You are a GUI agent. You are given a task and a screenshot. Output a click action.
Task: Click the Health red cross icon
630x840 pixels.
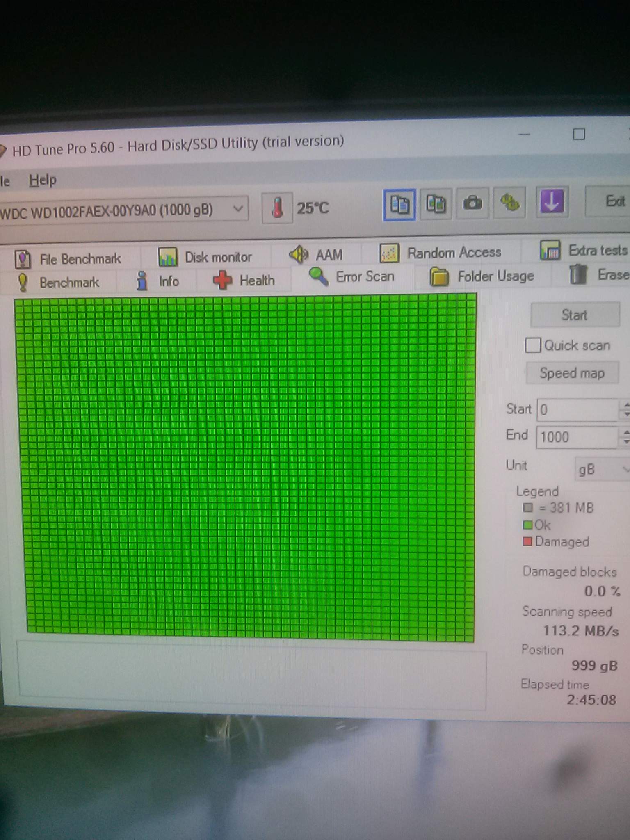pyautogui.click(x=222, y=280)
